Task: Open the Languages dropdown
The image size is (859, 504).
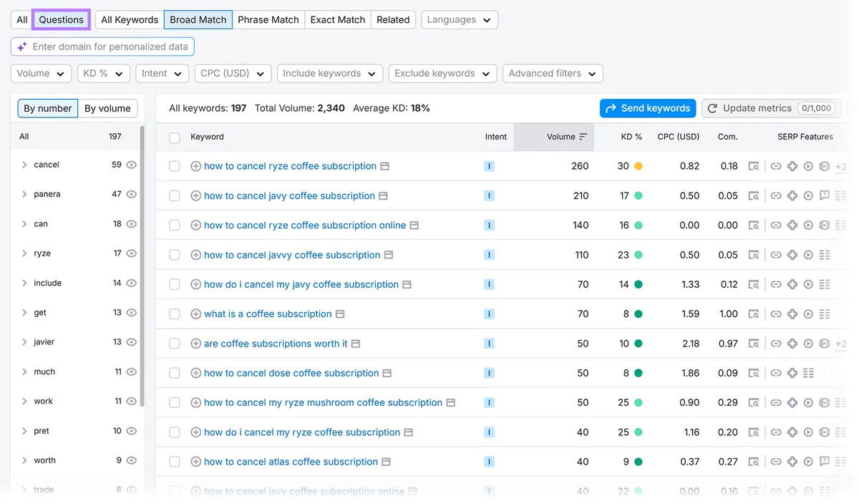Action: pos(460,20)
